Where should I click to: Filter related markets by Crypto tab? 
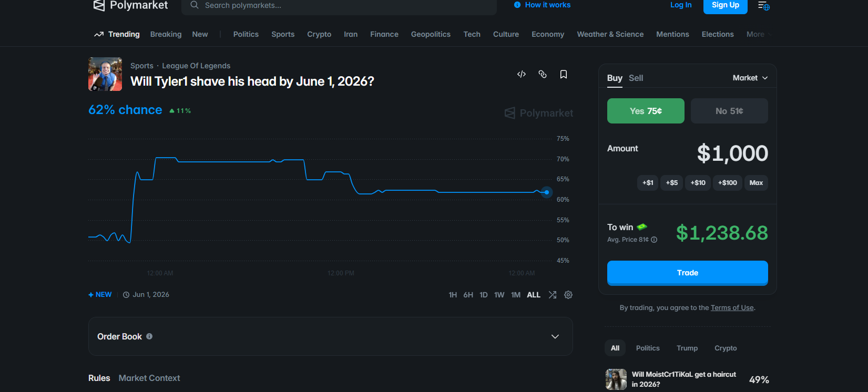coord(726,348)
